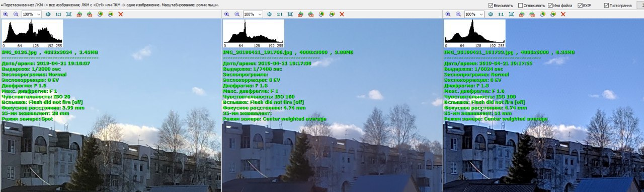Set 1:1 scale in IMG_0126.jpg panel

coord(58,14)
